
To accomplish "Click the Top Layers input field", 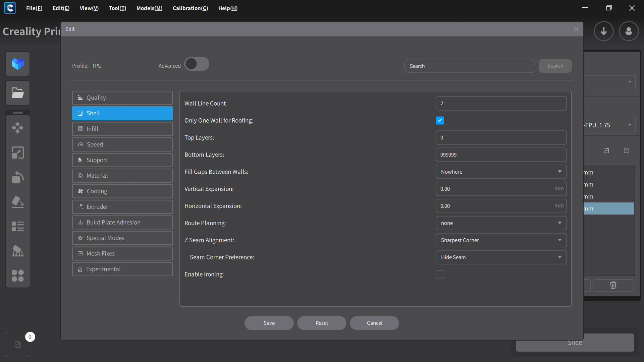I will point(501,137).
